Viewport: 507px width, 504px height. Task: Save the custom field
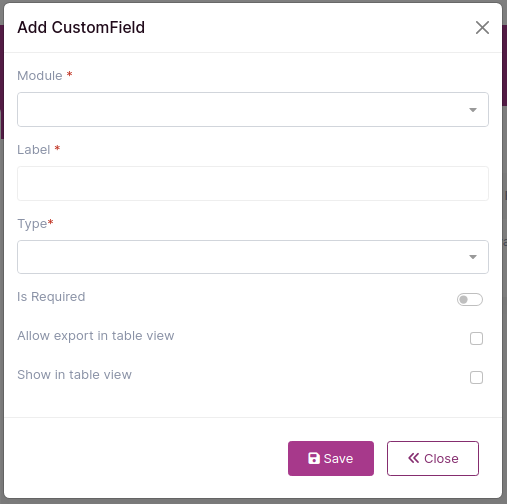tap(331, 458)
